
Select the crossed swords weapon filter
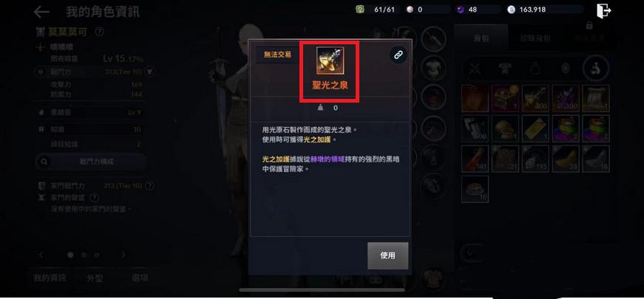pyautogui.click(x=475, y=69)
